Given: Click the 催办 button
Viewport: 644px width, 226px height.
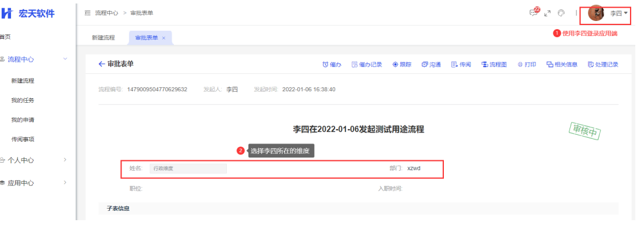Looking at the screenshot, I should click(332, 64).
